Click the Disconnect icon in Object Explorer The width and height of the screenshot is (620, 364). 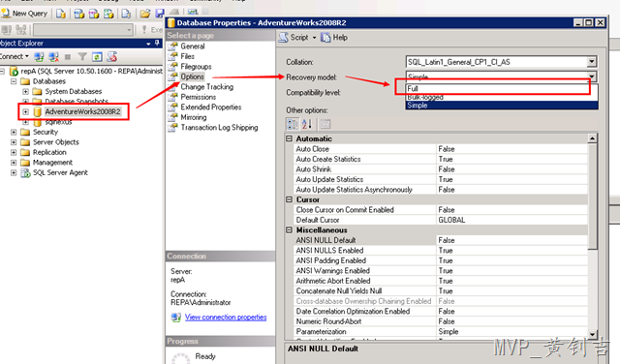[x=53, y=57]
